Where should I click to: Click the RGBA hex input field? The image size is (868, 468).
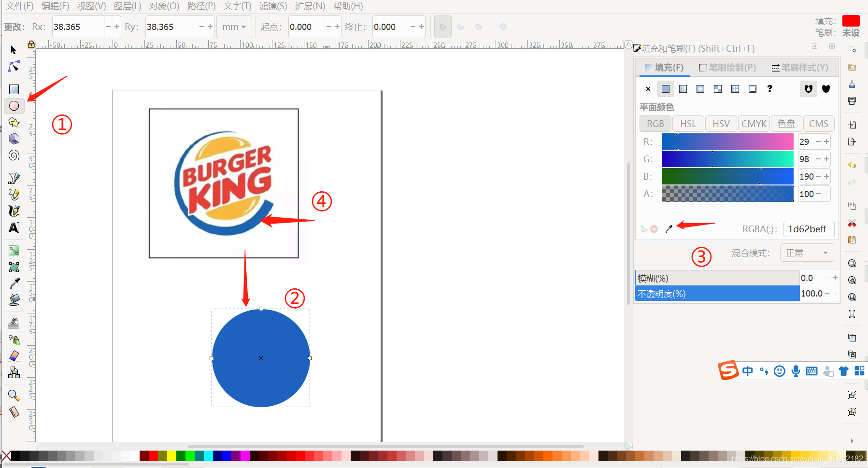click(x=809, y=229)
